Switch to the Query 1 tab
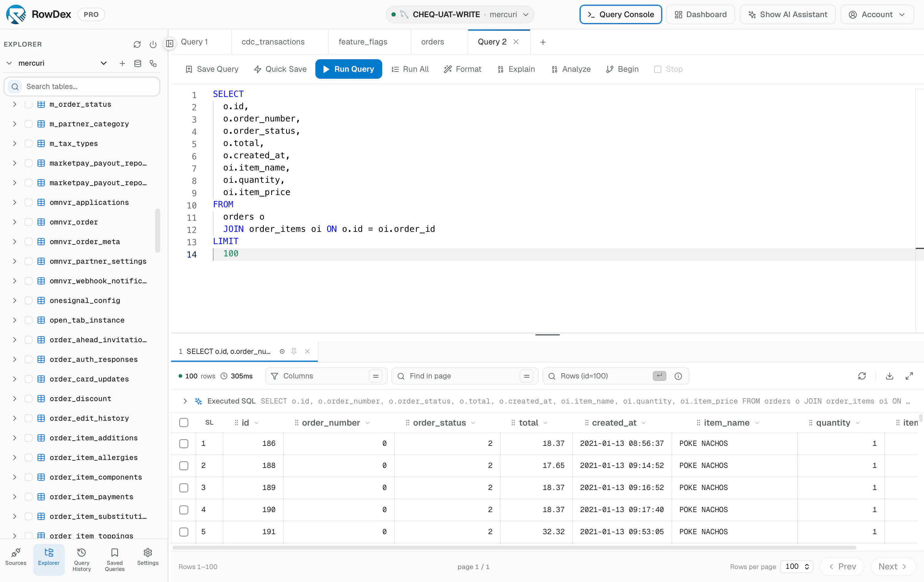This screenshot has height=582, width=924. (x=194, y=42)
